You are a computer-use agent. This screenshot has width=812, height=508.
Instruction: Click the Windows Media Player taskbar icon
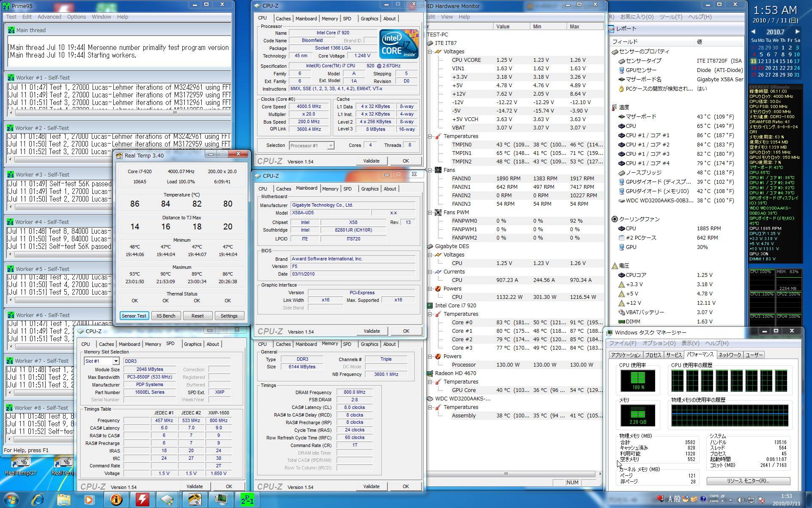point(89,500)
